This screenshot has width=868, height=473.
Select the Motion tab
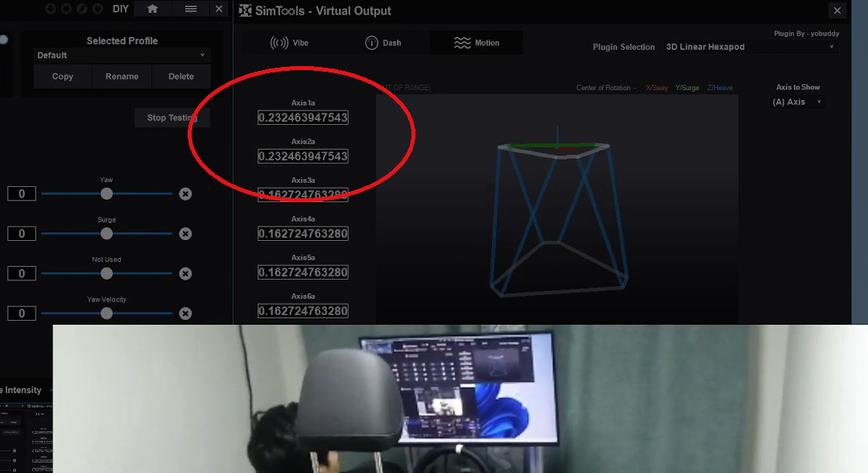(x=476, y=43)
